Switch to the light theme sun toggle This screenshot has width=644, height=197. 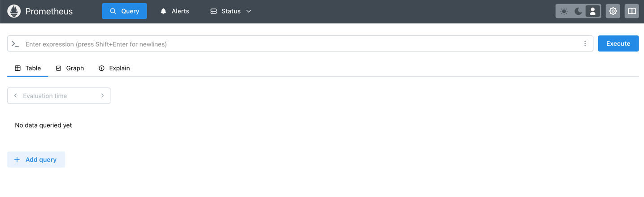(x=564, y=11)
